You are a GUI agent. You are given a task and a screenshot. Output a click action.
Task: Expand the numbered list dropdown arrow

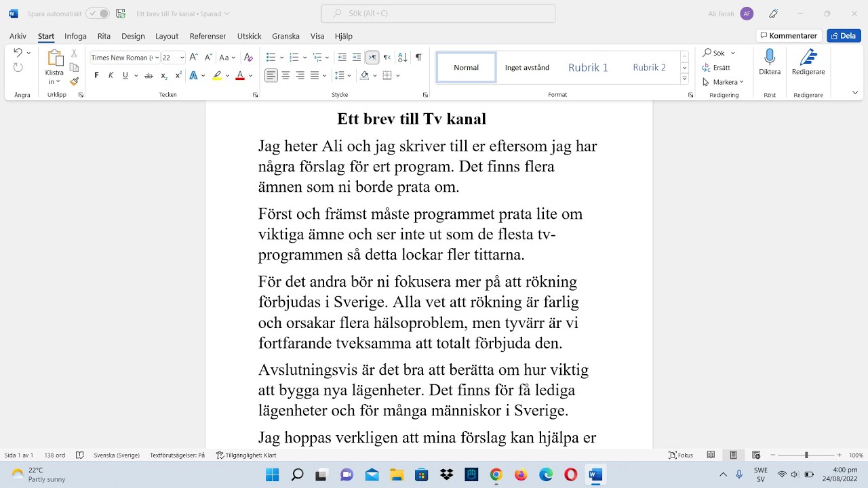(x=304, y=58)
